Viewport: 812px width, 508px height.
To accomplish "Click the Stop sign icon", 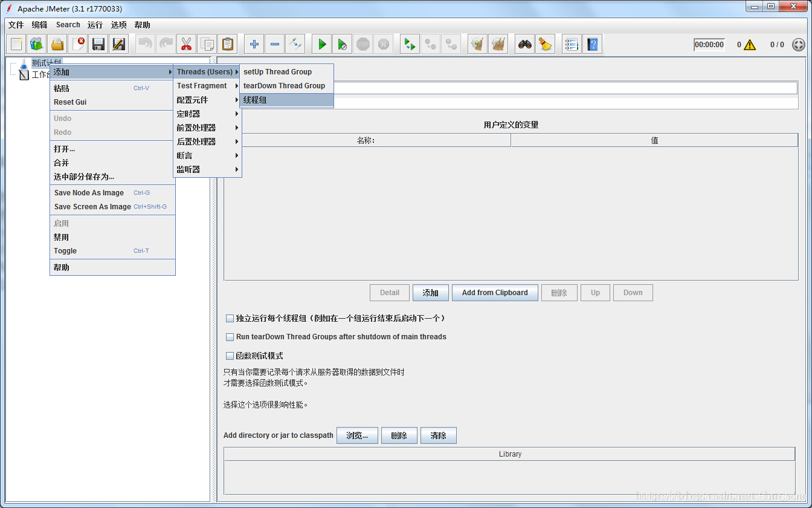I will [363, 44].
